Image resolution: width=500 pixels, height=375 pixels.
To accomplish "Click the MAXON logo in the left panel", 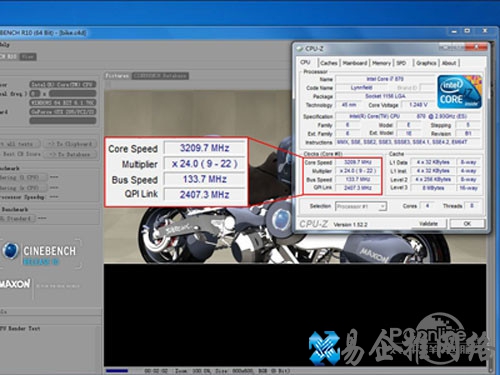I will click(15, 284).
